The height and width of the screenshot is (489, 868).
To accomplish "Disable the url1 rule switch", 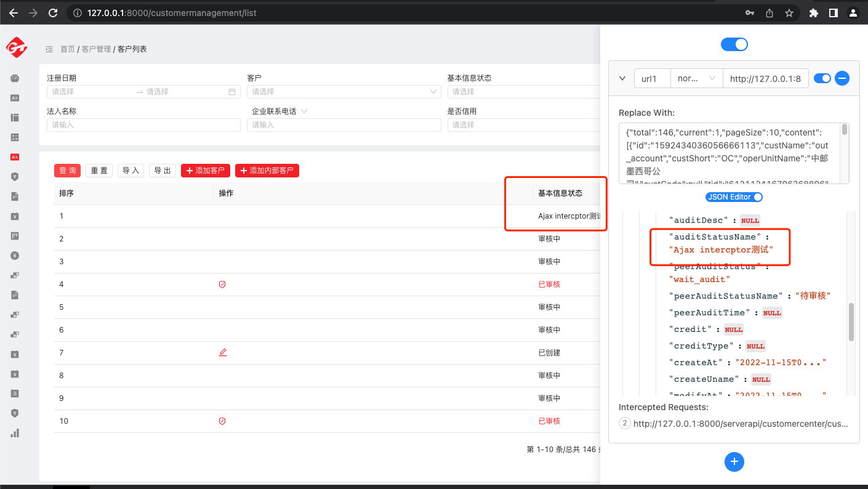I will point(822,78).
